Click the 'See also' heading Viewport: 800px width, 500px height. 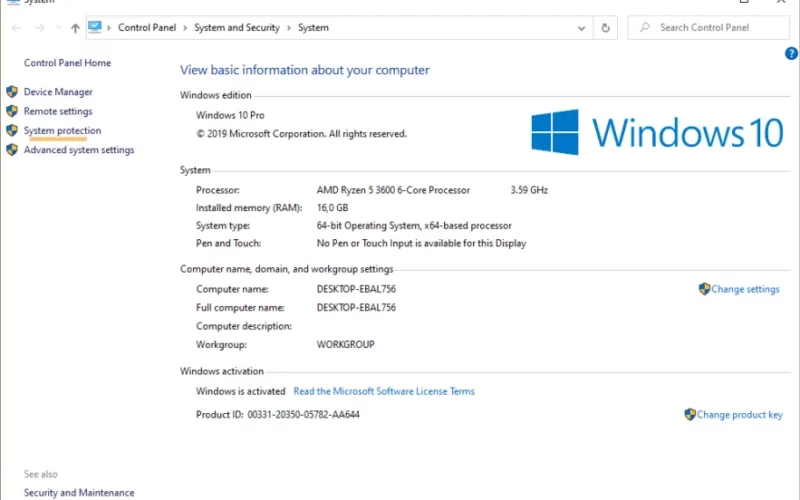[x=40, y=474]
